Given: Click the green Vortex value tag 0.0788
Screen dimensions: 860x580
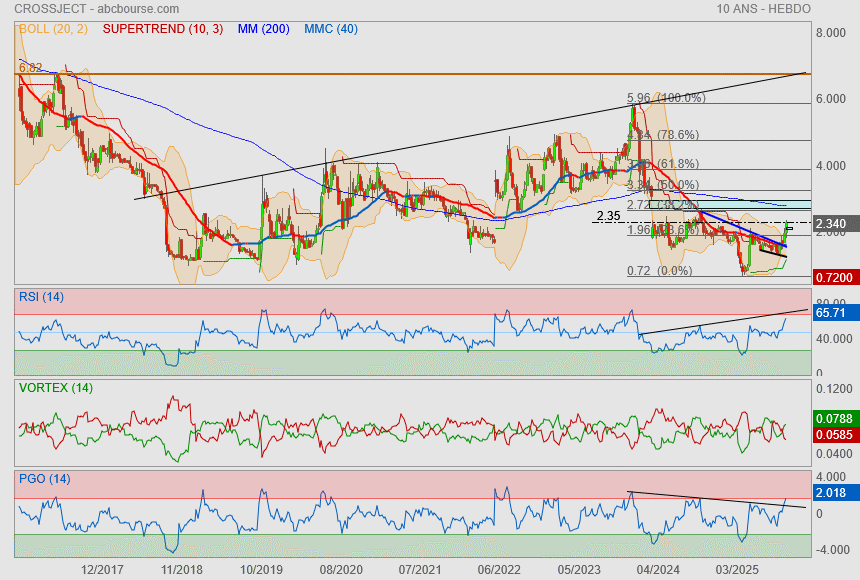Looking at the screenshot, I should [x=833, y=419].
